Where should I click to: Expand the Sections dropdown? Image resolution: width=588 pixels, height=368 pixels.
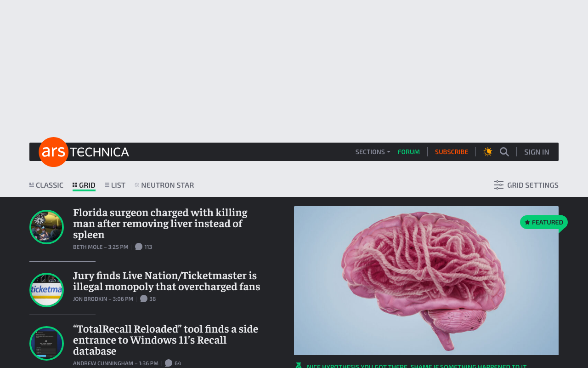(x=370, y=151)
